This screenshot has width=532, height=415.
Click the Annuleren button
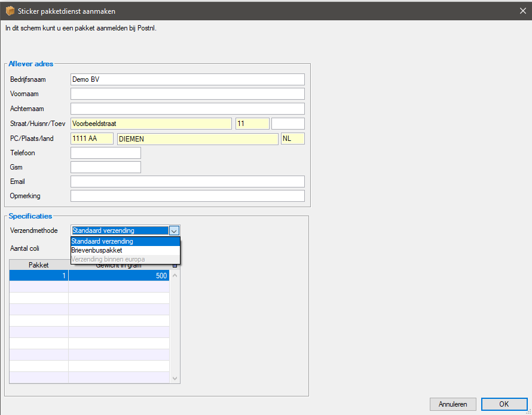[x=453, y=404]
